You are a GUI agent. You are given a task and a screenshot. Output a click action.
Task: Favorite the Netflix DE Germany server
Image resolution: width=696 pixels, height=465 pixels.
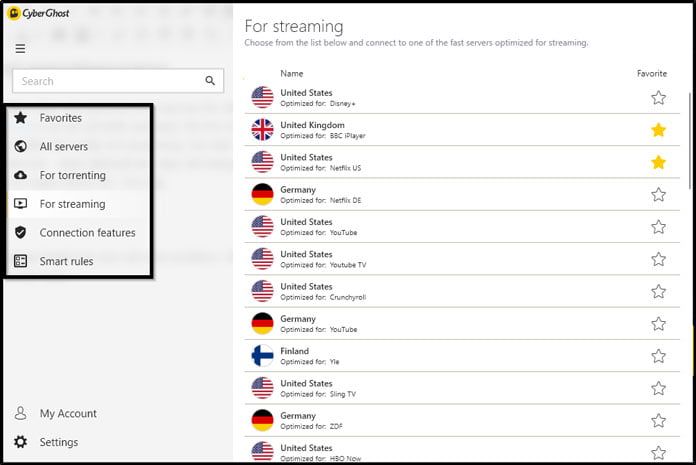click(658, 194)
